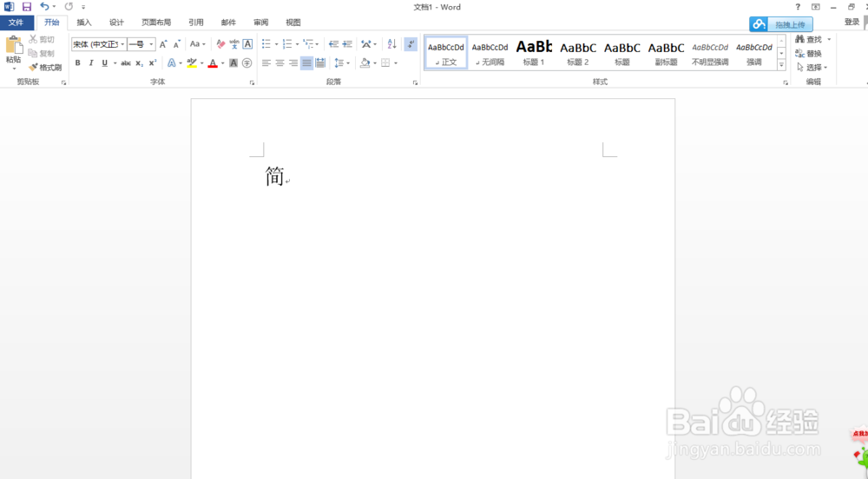Apply character border icon
The width and height of the screenshot is (868, 479).
(x=247, y=44)
